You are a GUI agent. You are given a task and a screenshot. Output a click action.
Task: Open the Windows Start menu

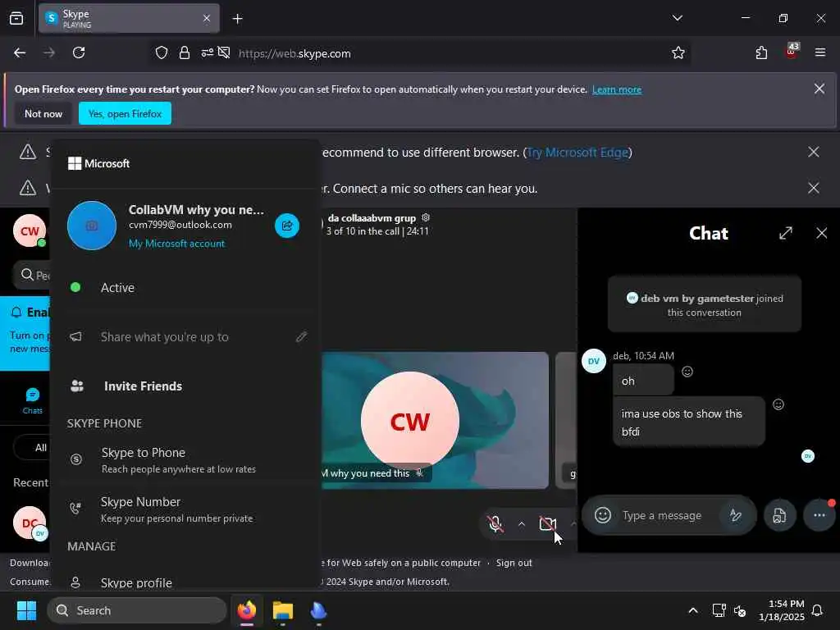pos(26,610)
